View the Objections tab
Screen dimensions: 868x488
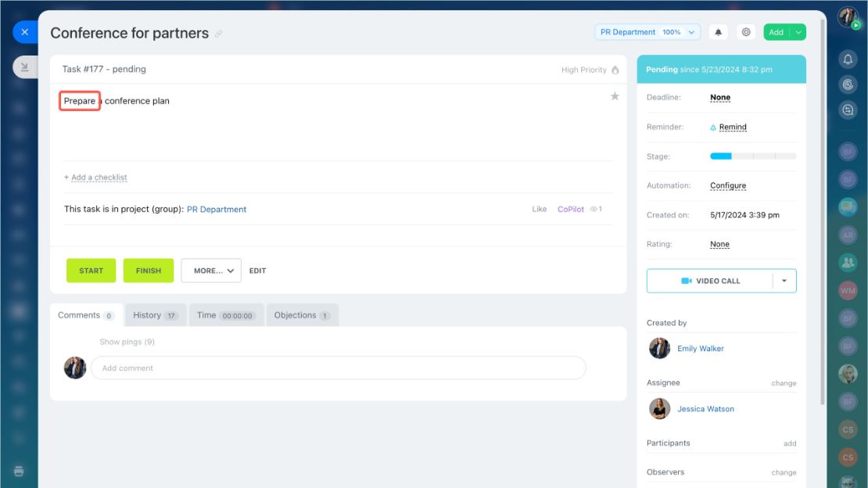[303, 315]
